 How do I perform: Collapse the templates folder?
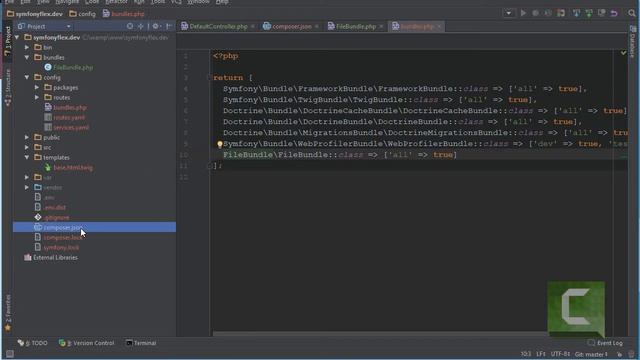click(27, 157)
